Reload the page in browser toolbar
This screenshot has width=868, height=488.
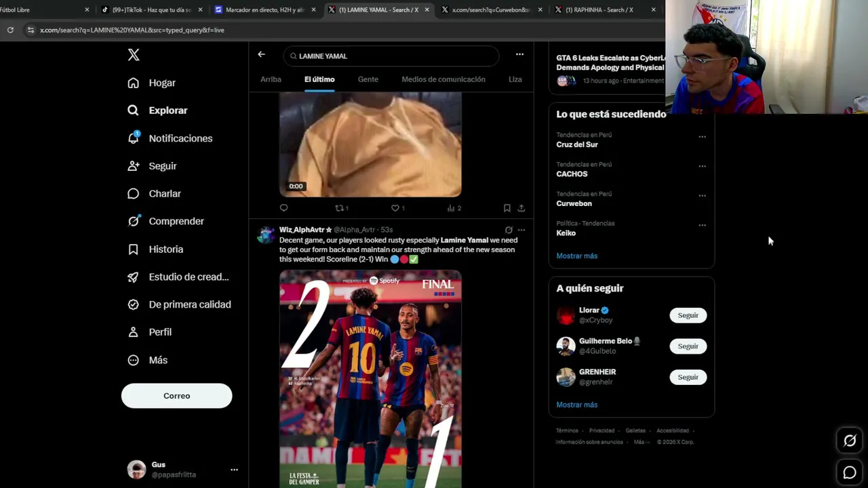[x=10, y=30]
